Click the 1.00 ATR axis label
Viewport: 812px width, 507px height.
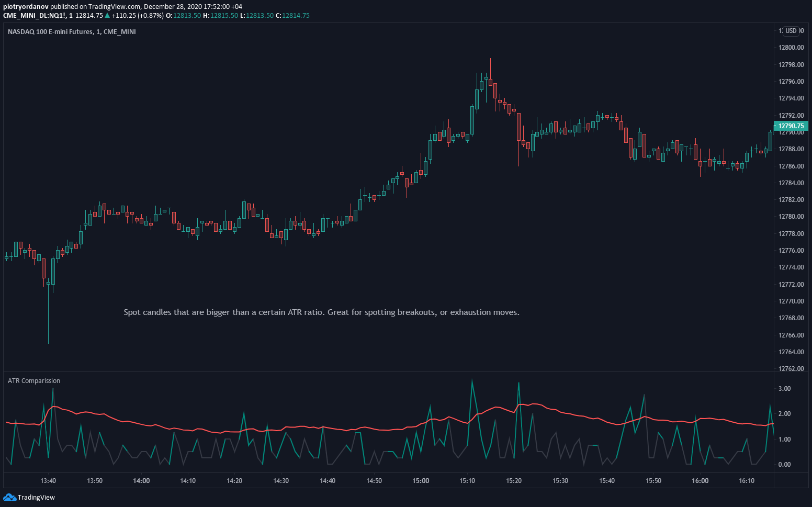click(784, 440)
